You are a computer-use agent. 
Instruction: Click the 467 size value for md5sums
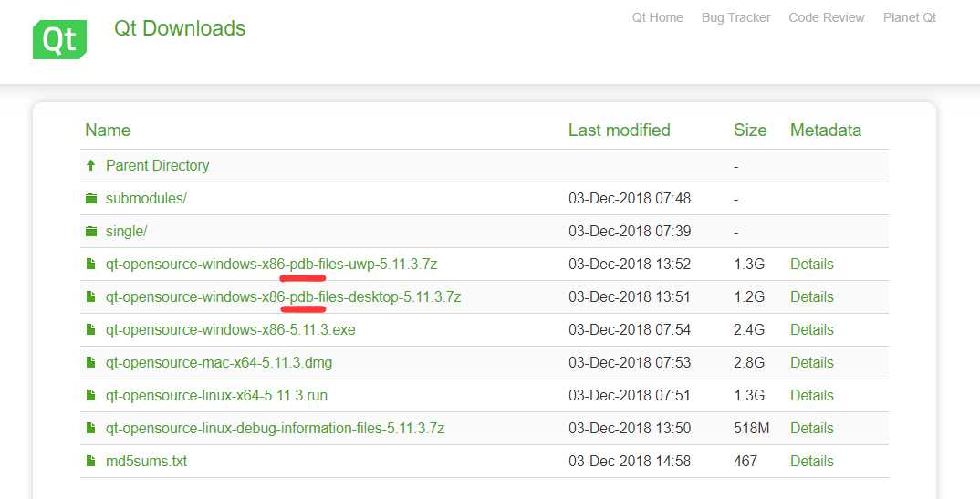coord(745,461)
